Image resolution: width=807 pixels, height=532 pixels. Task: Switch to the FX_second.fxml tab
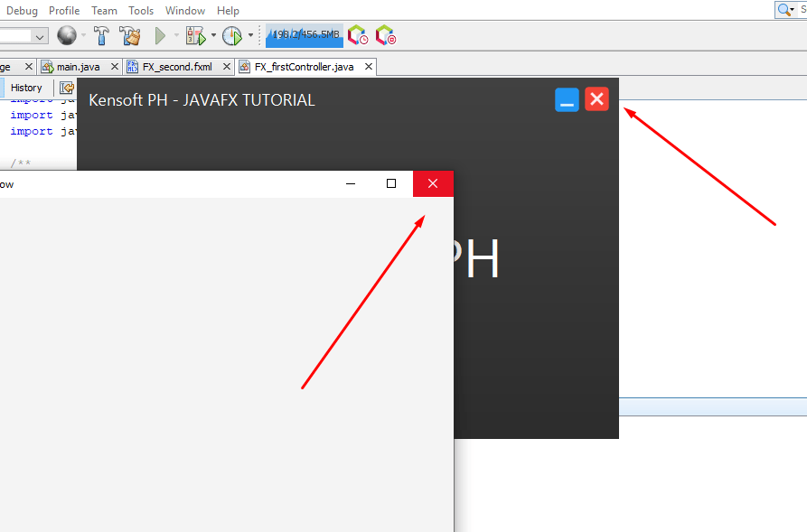point(179,66)
